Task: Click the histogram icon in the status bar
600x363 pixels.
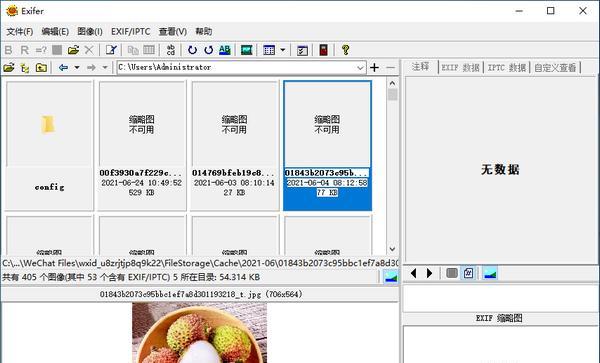Action: [391, 277]
